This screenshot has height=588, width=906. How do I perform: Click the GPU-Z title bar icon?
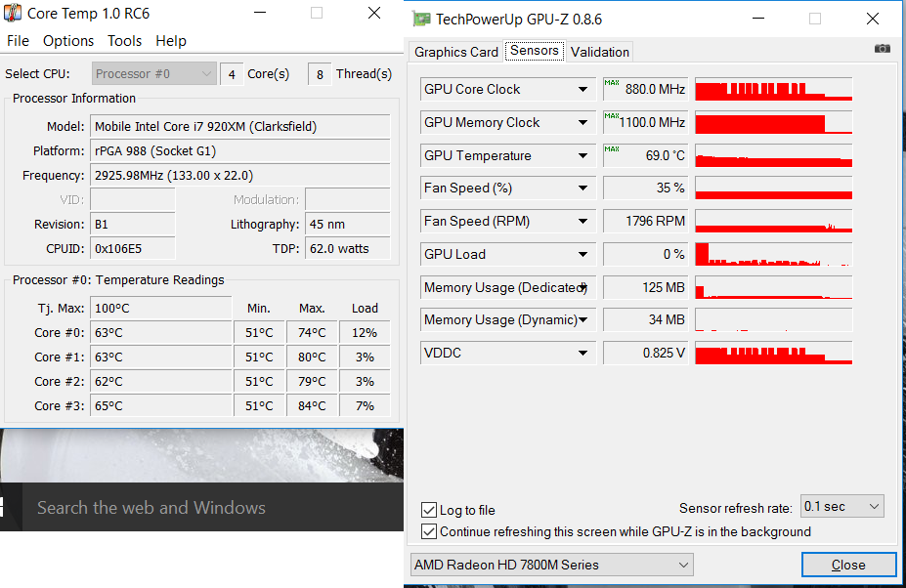(x=421, y=19)
